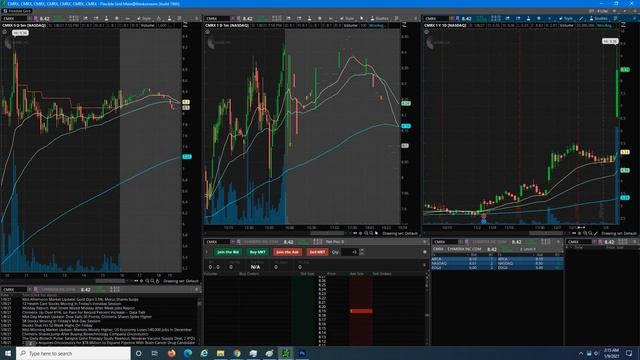
Task: Open news 'Mid-Day Market Update: Dow Falls 50 Points'
Action: pyautogui.click(x=87, y=316)
